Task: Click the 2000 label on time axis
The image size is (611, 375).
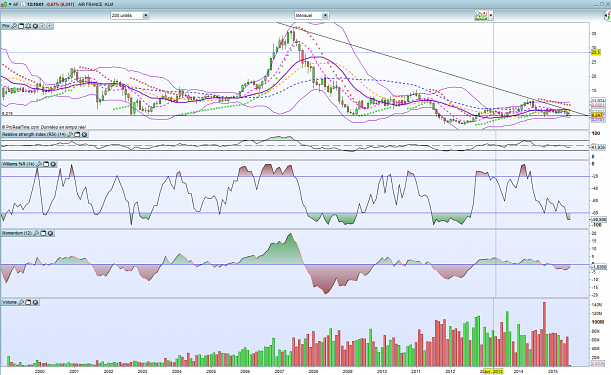Action: pos(39,371)
